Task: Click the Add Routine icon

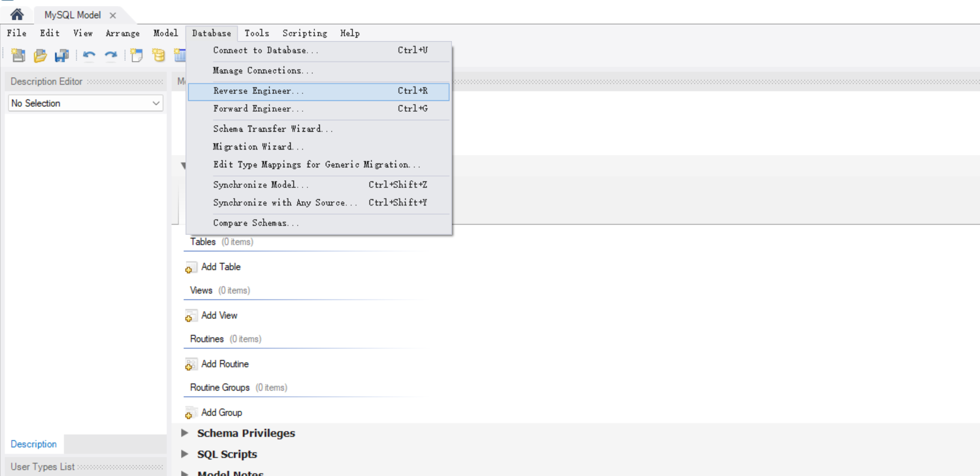Action: pos(190,365)
